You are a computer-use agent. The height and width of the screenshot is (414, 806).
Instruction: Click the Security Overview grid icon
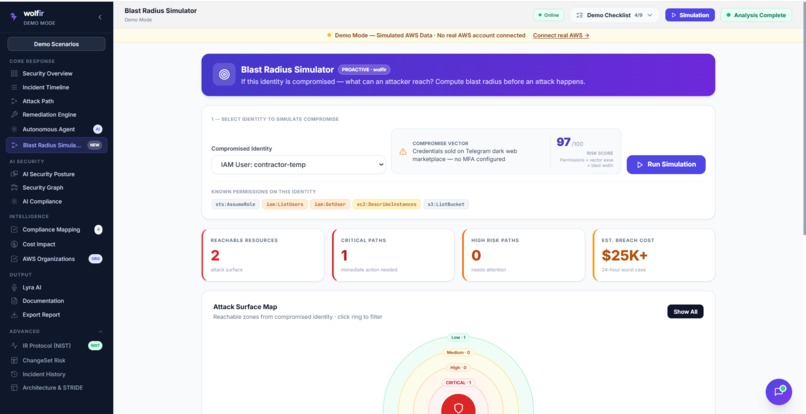tap(14, 74)
